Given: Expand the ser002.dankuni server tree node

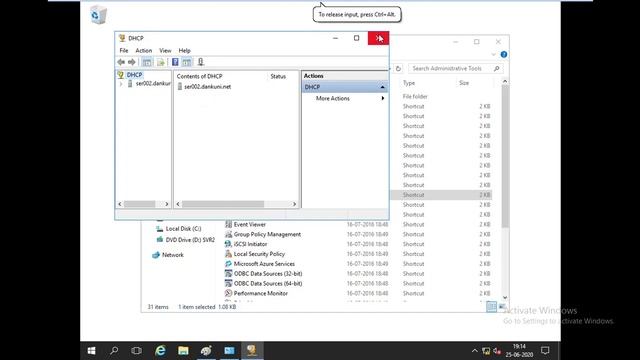Looking at the screenshot, I should pos(121,84).
